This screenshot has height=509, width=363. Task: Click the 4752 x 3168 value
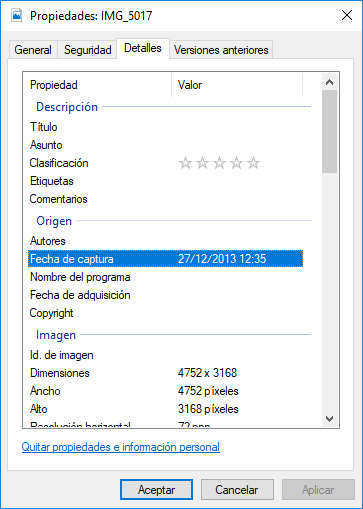click(207, 373)
